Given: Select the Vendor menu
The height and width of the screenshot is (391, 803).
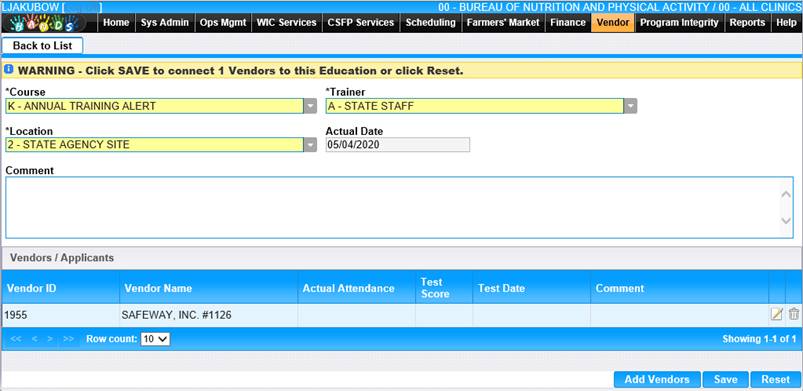Looking at the screenshot, I should [613, 23].
